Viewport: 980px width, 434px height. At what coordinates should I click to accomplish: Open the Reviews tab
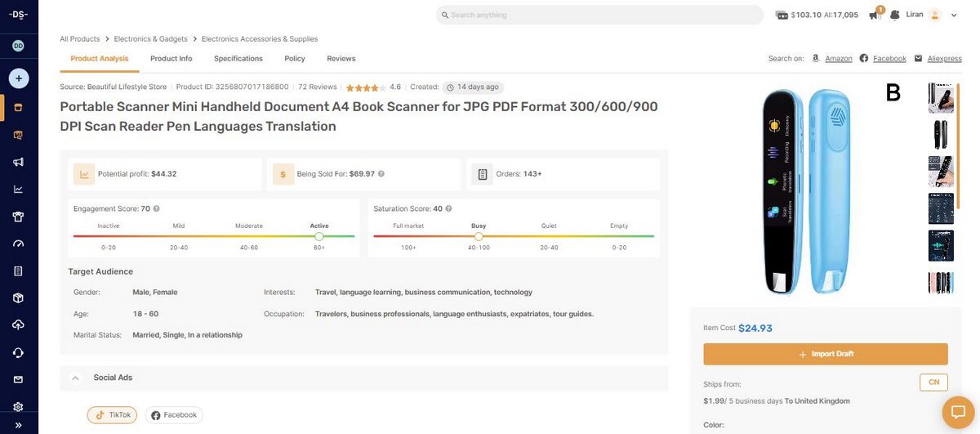[x=341, y=59]
